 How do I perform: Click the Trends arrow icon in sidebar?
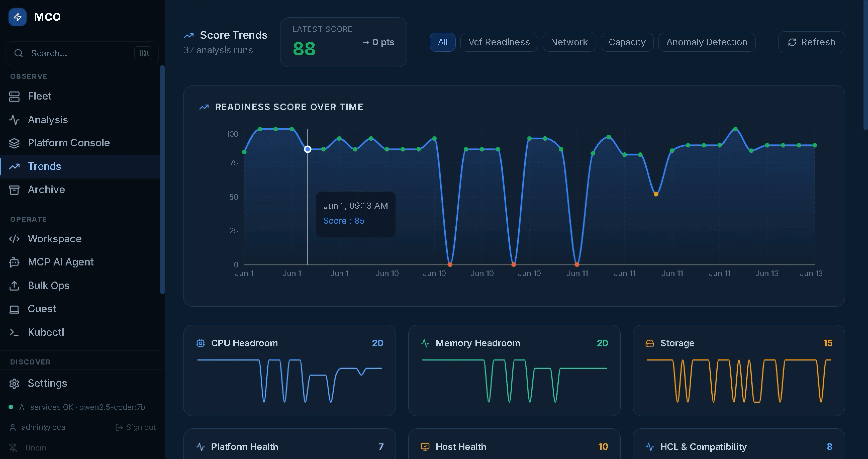[14, 166]
